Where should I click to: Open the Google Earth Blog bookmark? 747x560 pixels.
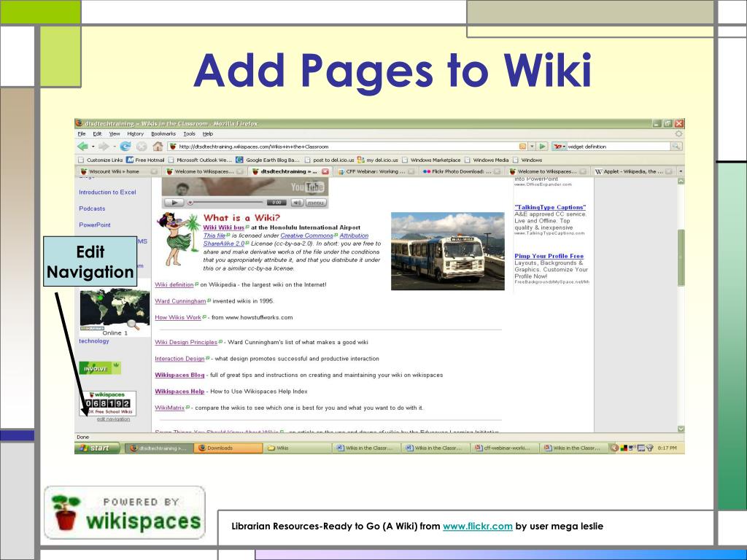(268, 160)
